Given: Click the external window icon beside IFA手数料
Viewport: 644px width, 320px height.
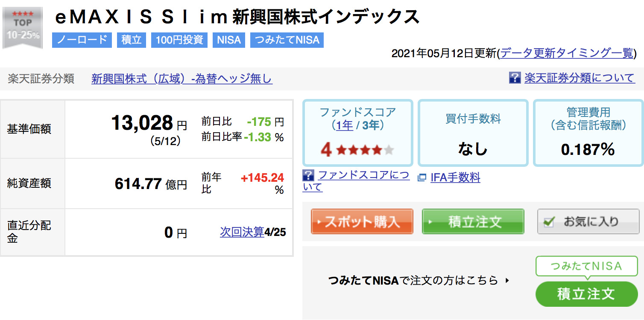Looking at the screenshot, I should (x=422, y=177).
